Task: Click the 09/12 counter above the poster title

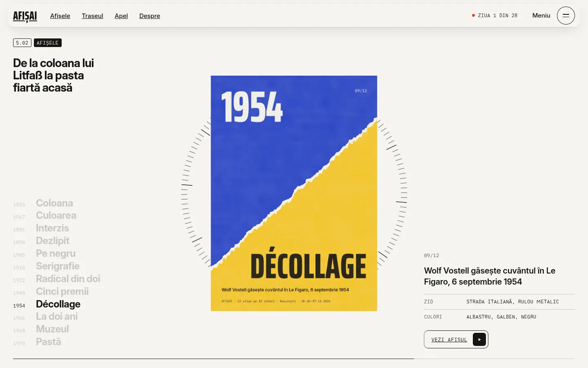Action: click(432, 256)
